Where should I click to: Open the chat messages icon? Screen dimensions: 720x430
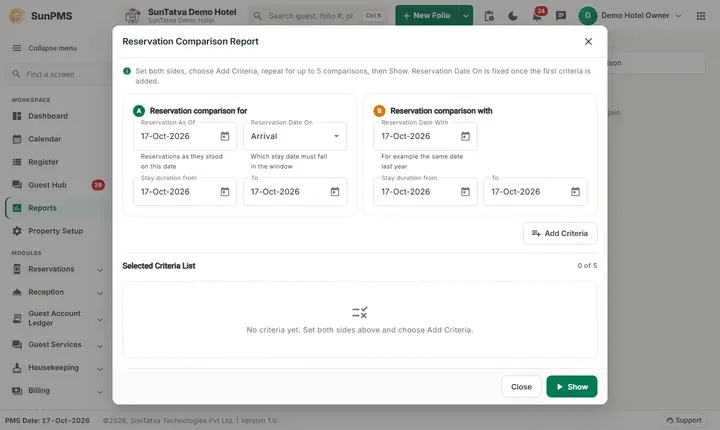561,16
